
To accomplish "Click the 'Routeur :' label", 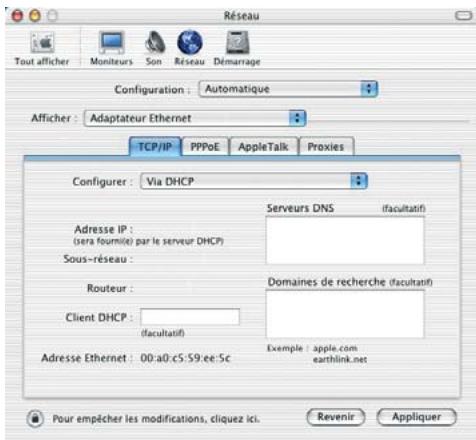I will click(110, 288).
